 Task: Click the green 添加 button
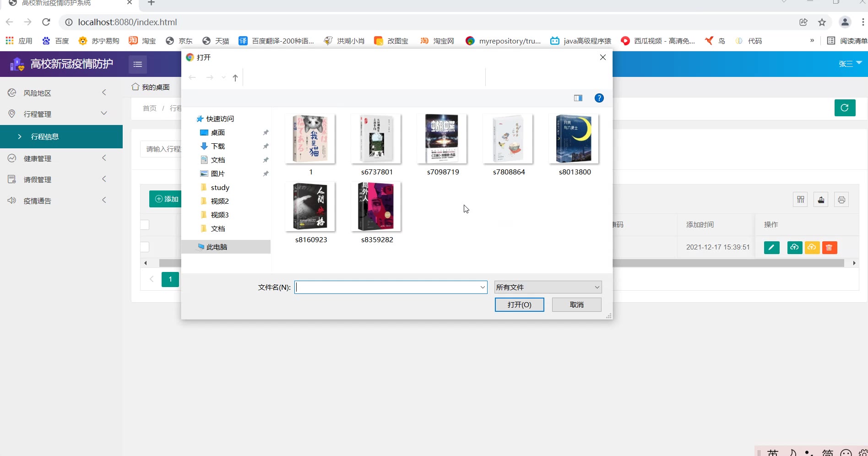pyautogui.click(x=166, y=199)
